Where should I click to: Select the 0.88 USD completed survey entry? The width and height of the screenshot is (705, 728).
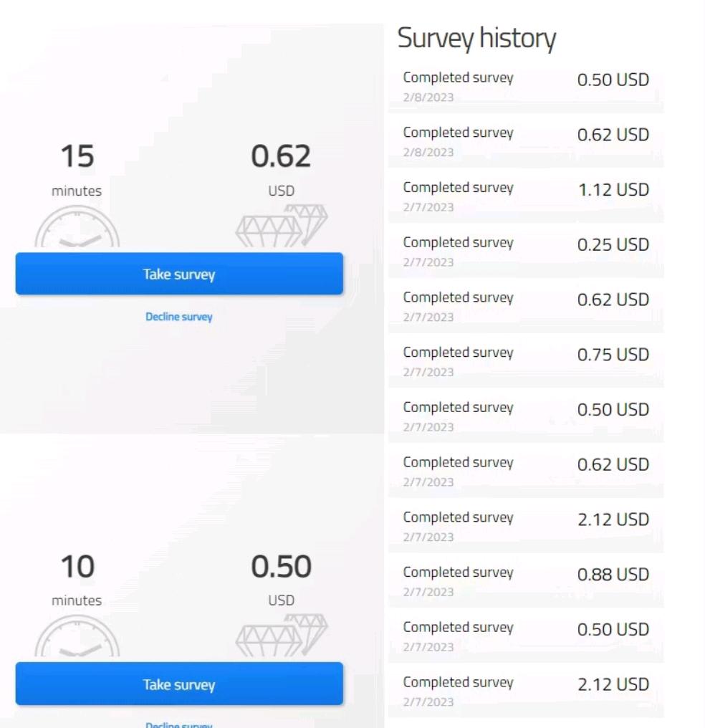coord(526,580)
